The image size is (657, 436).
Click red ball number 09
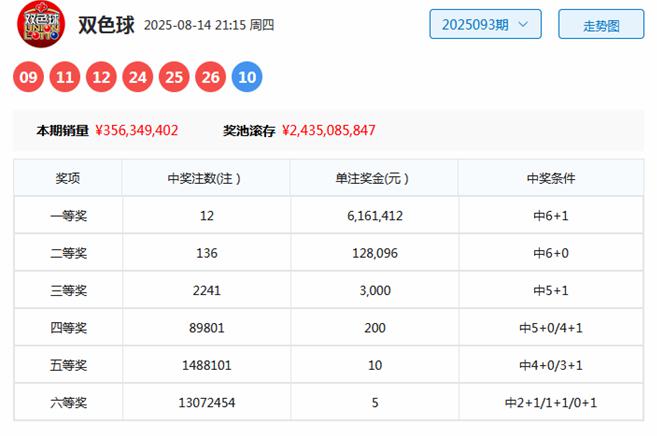coord(29,76)
